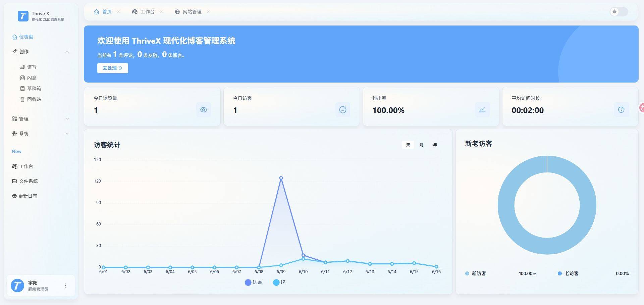Screen dimensions: 644x305
Task: Toggle the 新访客 legend in donut chart
Action: [x=476, y=273]
